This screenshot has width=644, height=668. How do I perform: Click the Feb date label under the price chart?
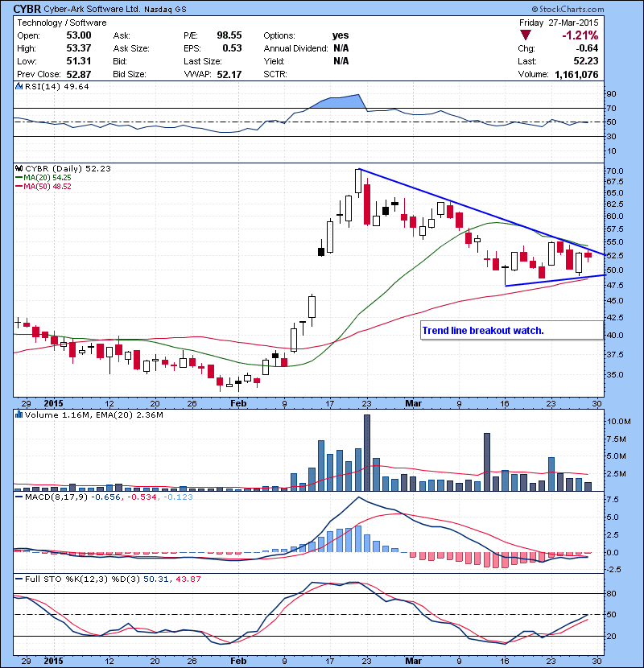coord(238,403)
